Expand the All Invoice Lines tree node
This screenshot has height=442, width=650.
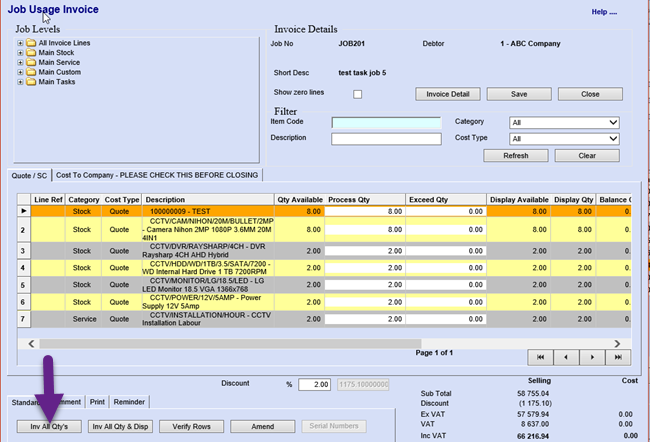pyautogui.click(x=20, y=42)
